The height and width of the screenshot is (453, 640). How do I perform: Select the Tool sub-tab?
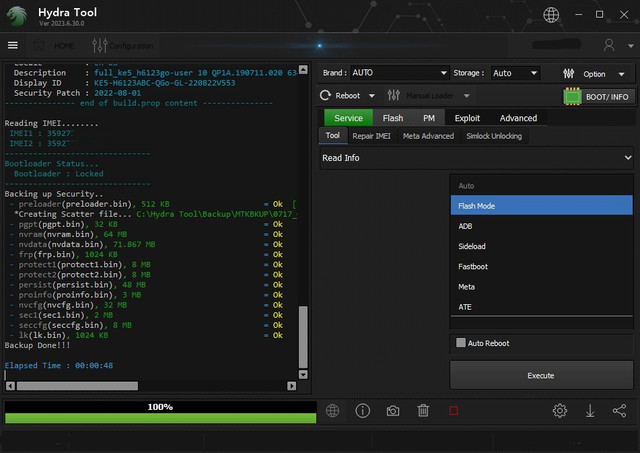pos(333,135)
